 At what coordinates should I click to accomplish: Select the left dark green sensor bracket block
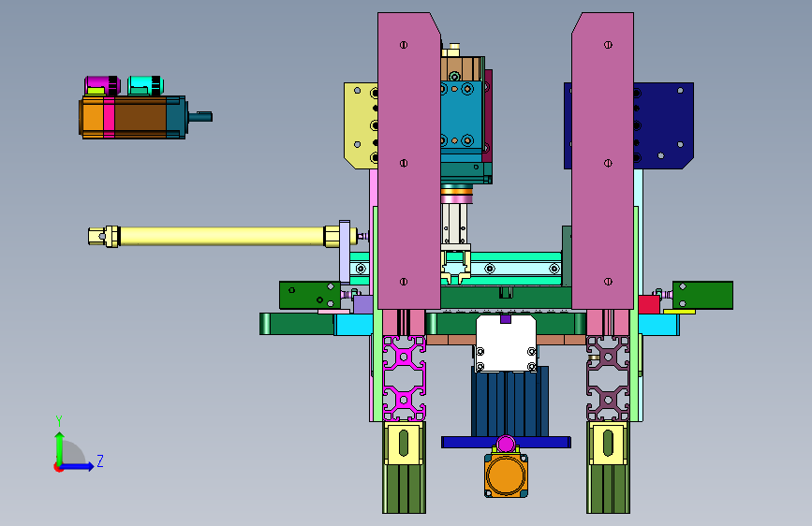click(310, 295)
